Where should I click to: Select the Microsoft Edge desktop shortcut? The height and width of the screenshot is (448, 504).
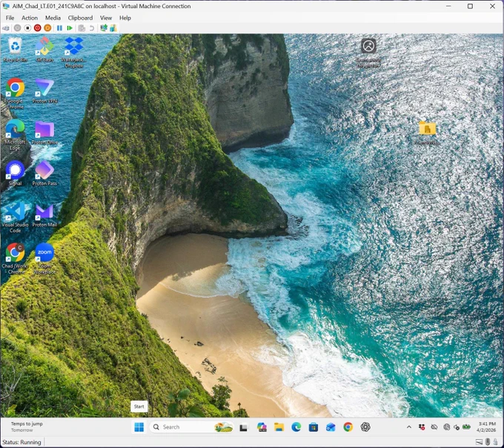15,135
